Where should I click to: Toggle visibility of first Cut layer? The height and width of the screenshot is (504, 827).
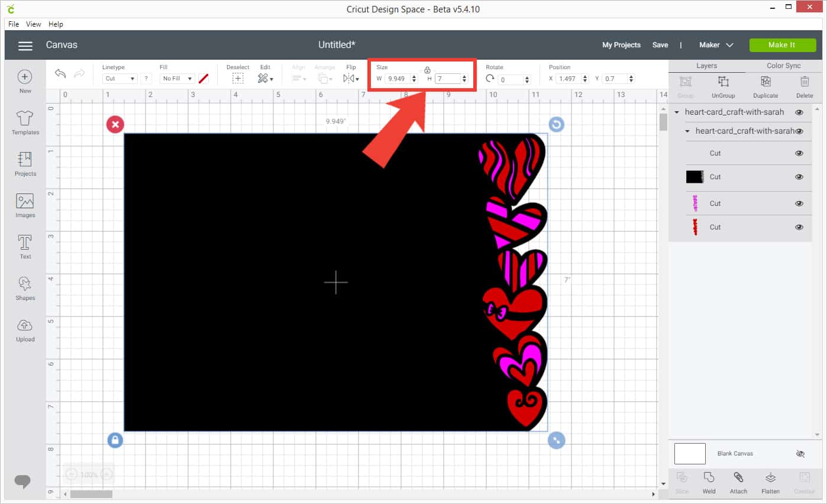(799, 153)
